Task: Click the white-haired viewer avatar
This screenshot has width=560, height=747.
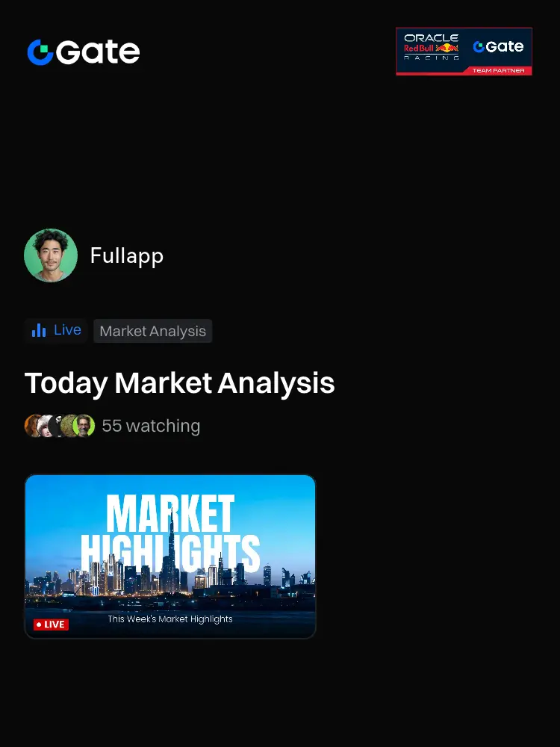Action: click(46, 426)
